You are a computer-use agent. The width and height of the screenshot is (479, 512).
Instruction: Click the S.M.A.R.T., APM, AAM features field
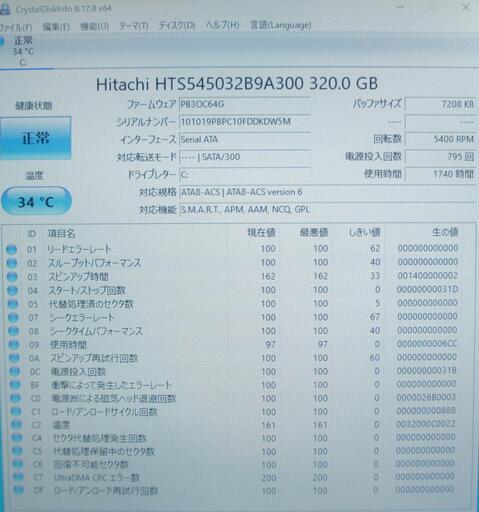pyautogui.click(x=327, y=210)
